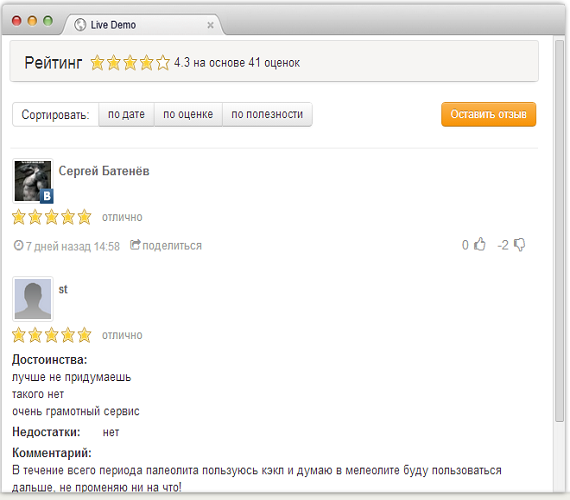Click the like count 0
The image size is (570, 500).
465,245
